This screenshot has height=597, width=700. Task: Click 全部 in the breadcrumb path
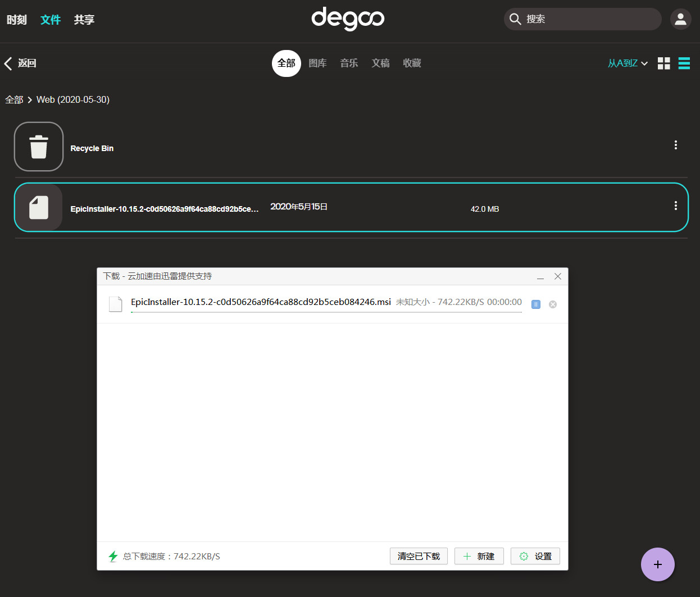[x=14, y=100]
